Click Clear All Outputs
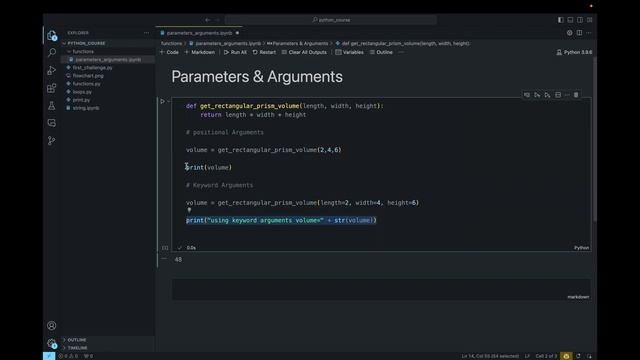640x360 pixels. 304,52
